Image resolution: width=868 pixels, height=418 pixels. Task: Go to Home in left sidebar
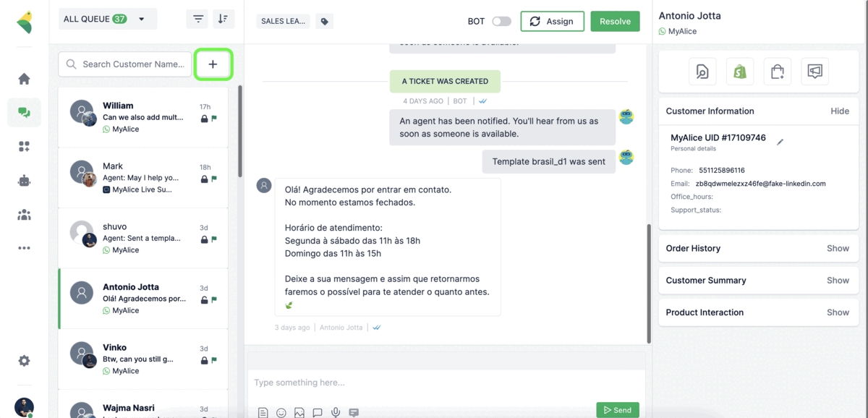[24, 79]
